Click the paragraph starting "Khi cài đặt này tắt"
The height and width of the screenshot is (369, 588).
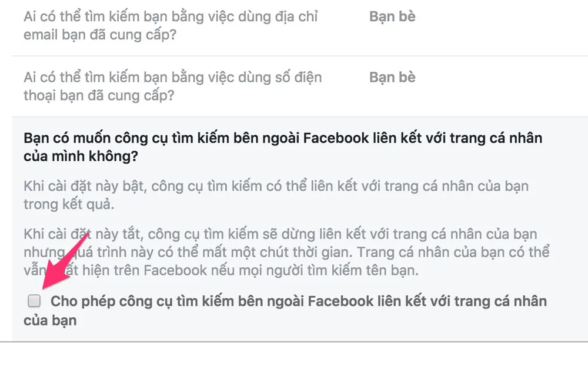(280, 235)
